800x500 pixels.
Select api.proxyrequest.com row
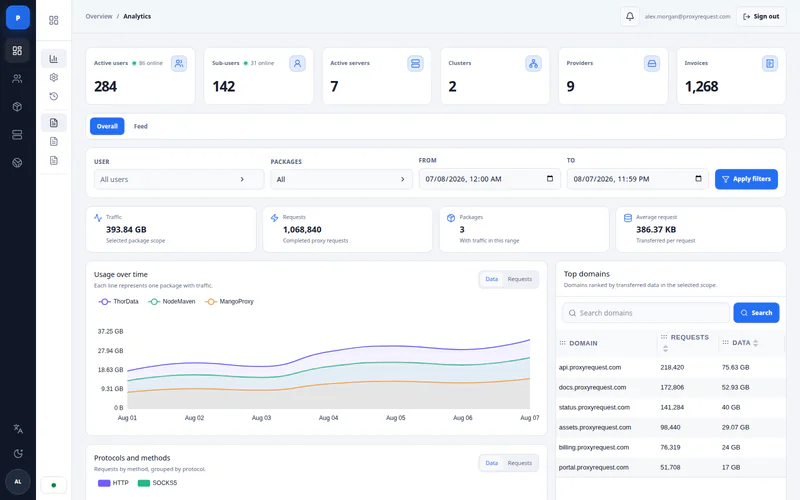pyautogui.click(x=670, y=367)
